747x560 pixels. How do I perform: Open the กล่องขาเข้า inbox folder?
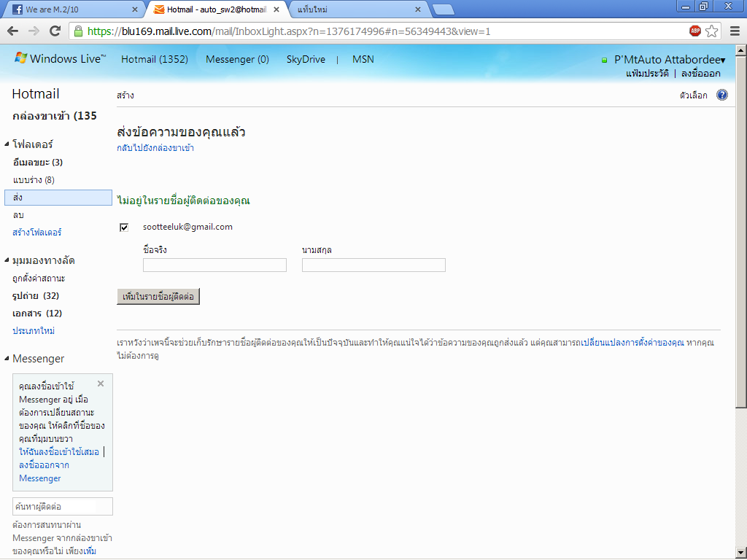[54, 116]
